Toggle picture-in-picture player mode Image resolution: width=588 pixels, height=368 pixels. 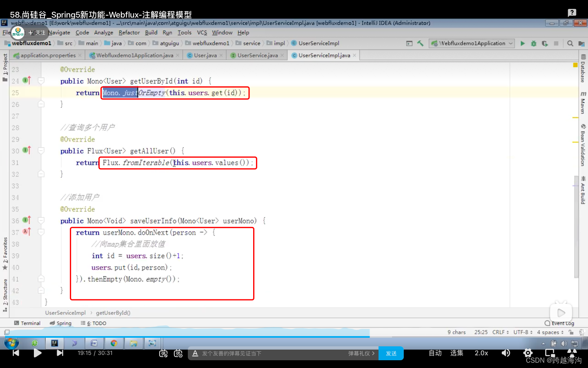550,352
